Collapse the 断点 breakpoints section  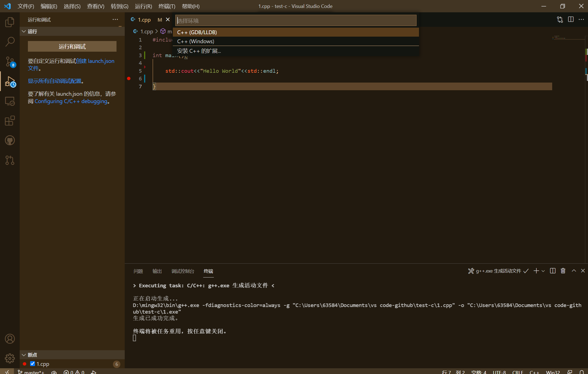tap(24, 355)
